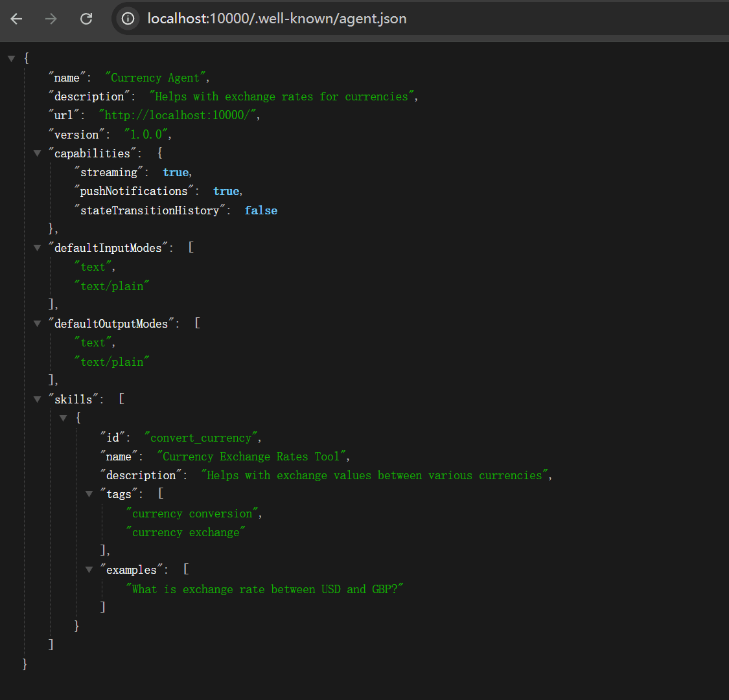Image resolution: width=729 pixels, height=700 pixels.
Task: Select "Helps with exchange rates for currencies" value
Action: pos(282,96)
